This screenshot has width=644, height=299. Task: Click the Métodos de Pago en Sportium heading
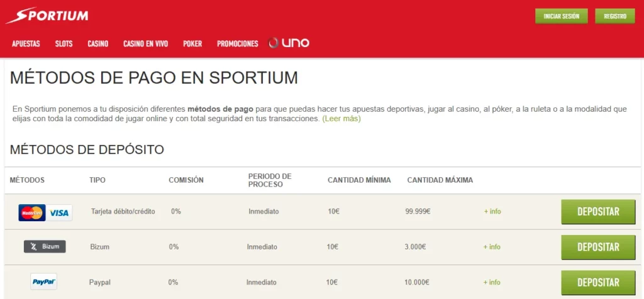[153, 77]
